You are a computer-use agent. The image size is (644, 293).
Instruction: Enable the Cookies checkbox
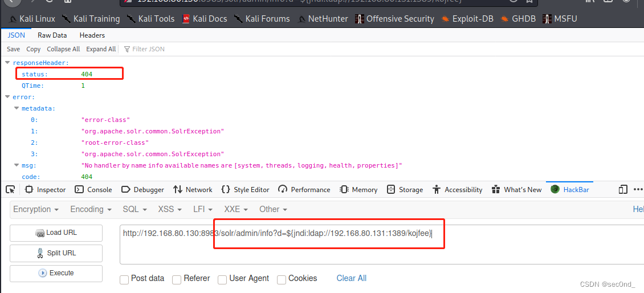point(282,280)
